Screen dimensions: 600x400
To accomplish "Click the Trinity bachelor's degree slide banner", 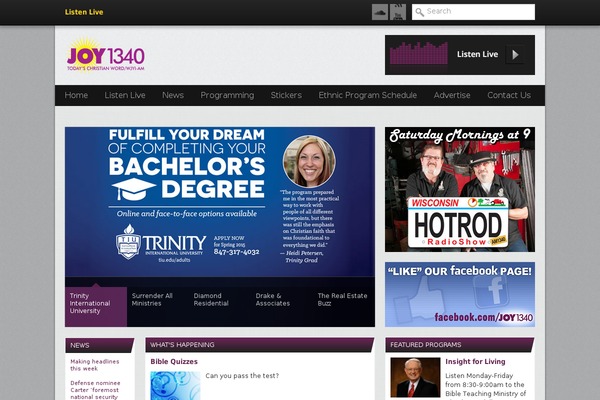I will point(220,202).
